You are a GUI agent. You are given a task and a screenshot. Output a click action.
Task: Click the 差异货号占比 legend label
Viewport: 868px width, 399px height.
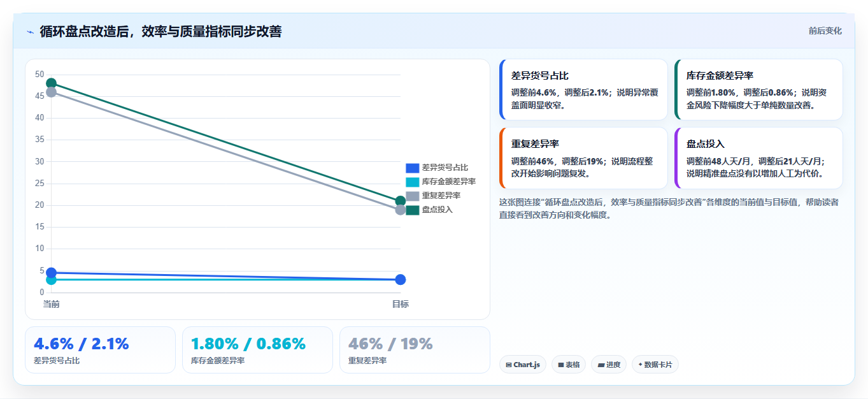point(445,168)
